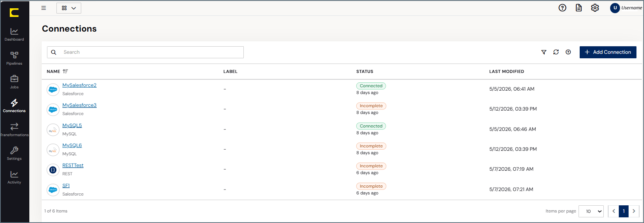Click Incomplete badge for RESTTest

pos(371,166)
